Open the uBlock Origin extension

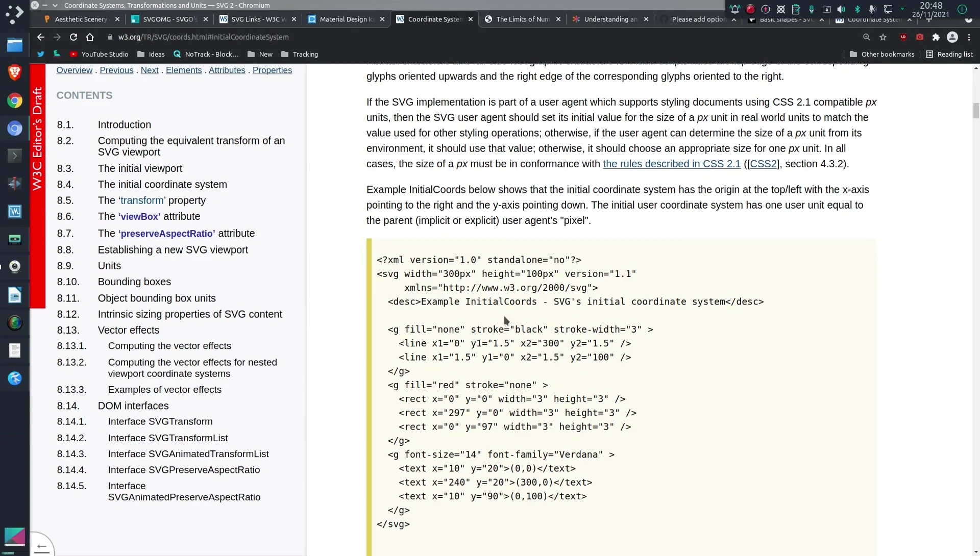[903, 37]
